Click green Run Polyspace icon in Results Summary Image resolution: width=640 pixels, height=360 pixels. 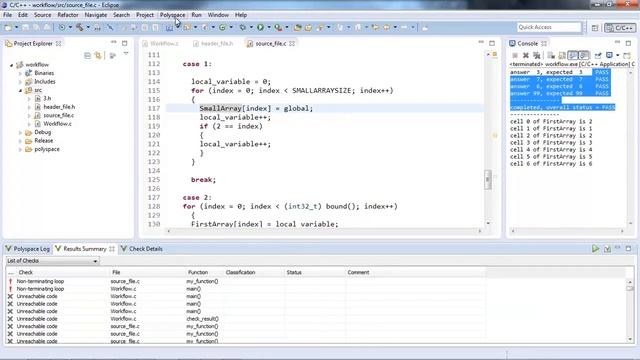[x=596, y=249]
